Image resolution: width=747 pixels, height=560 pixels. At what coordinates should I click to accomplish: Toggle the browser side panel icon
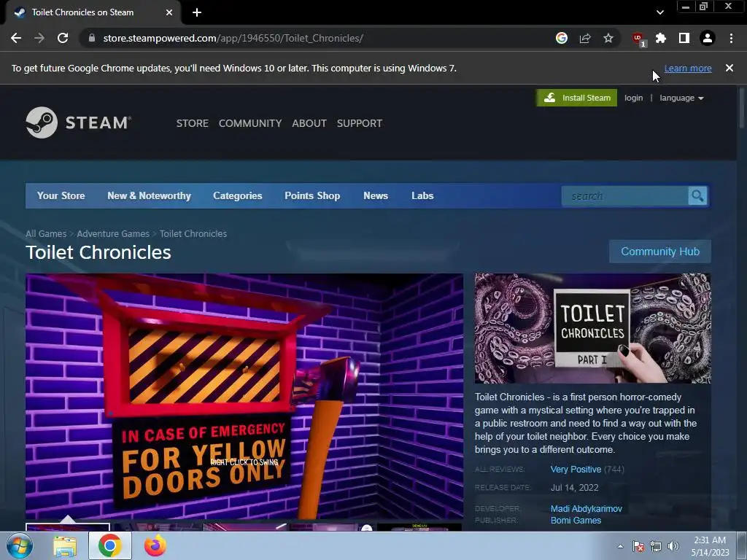684,38
